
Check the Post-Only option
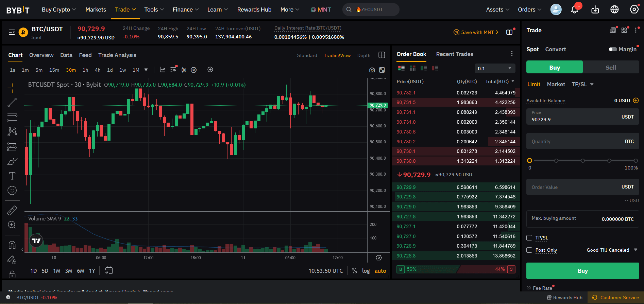[x=529, y=250]
